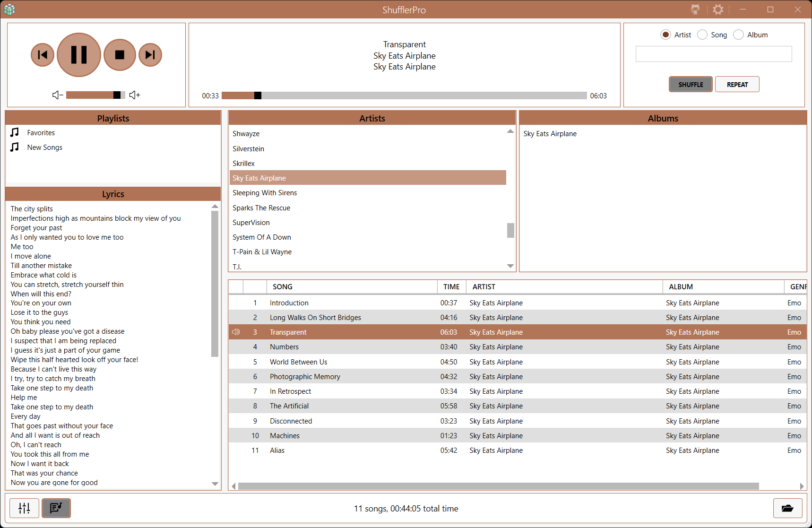Open the music folder
Image resolution: width=812 pixels, height=528 pixels.
tap(787, 508)
